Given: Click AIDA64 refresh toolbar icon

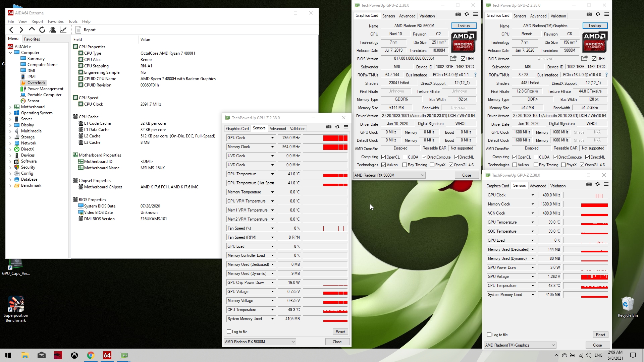Looking at the screenshot, I should point(42,30).
